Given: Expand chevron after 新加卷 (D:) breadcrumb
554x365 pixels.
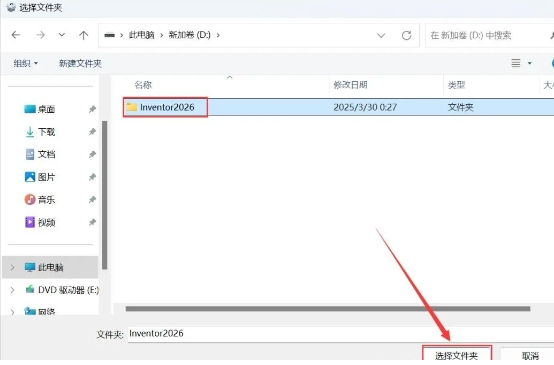Looking at the screenshot, I should pyautogui.click(x=218, y=35).
